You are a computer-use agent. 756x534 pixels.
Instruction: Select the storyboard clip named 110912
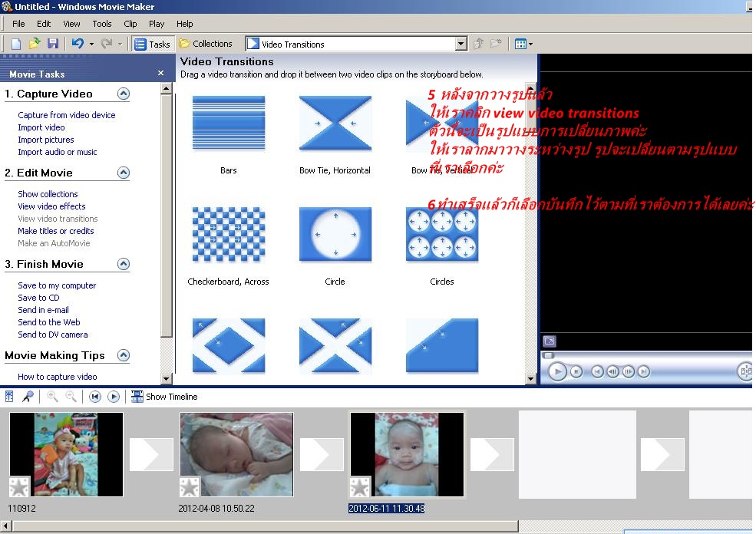point(66,454)
